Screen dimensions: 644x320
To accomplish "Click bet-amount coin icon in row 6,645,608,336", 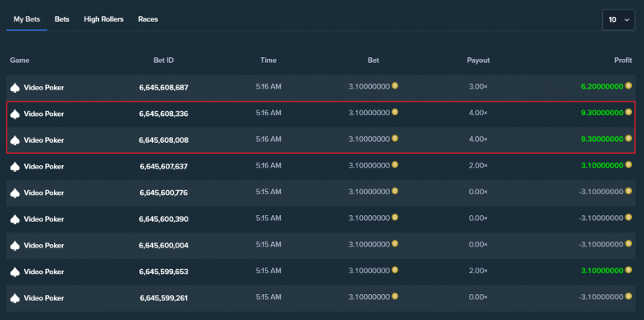I will [394, 112].
